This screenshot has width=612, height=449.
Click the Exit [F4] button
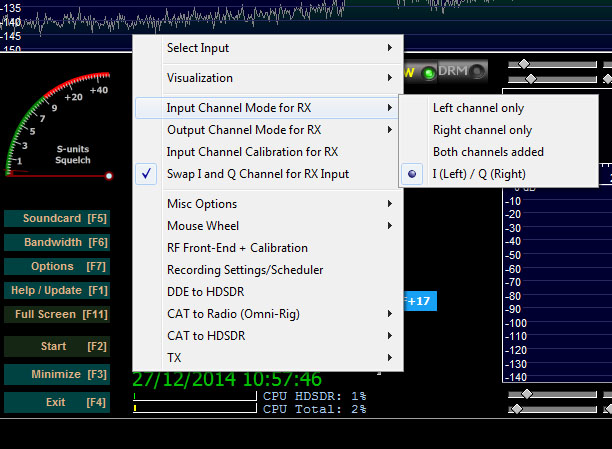point(57,402)
